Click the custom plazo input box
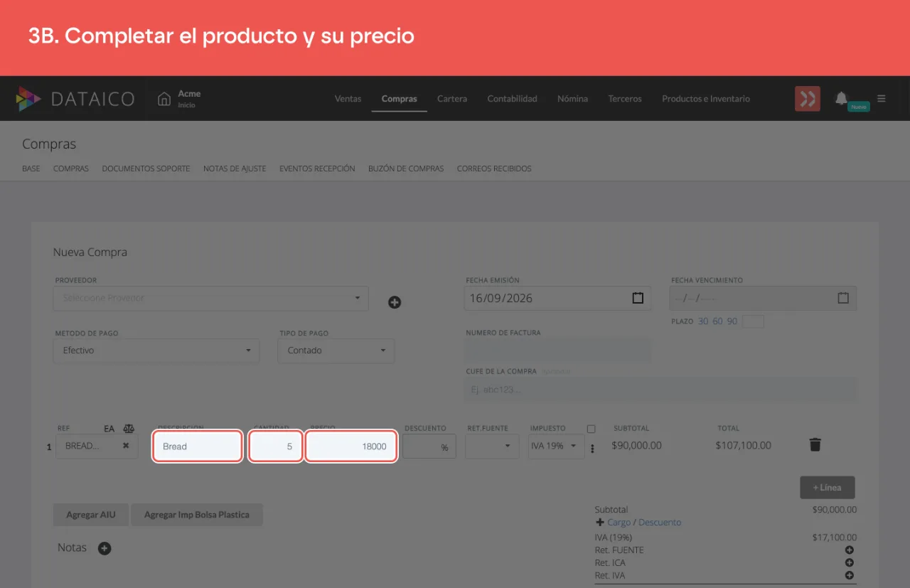 point(753,321)
